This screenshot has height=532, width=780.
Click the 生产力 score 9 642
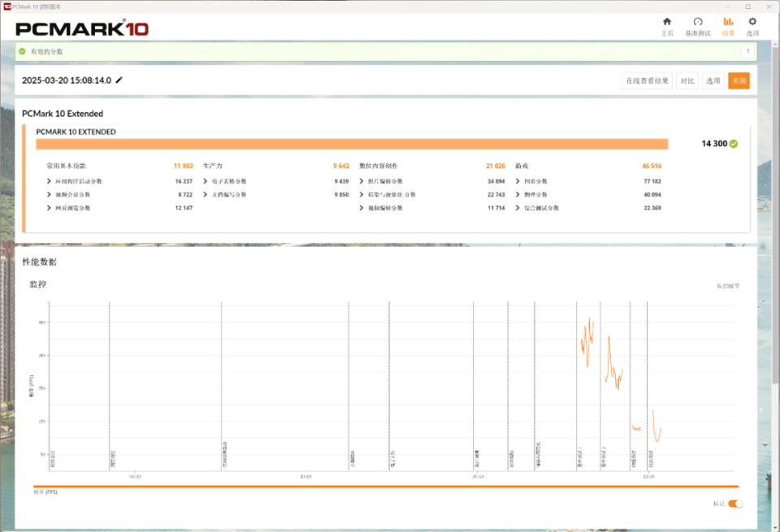pyautogui.click(x=341, y=166)
